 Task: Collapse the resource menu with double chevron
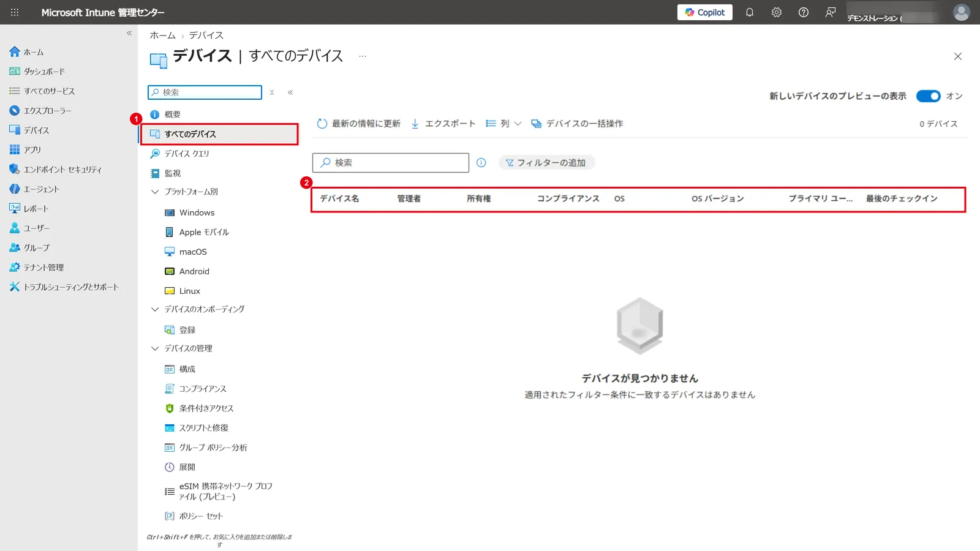tap(290, 92)
